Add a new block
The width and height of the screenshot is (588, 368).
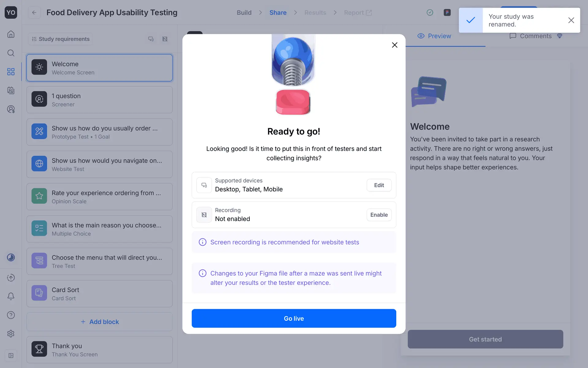click(100, 322)
